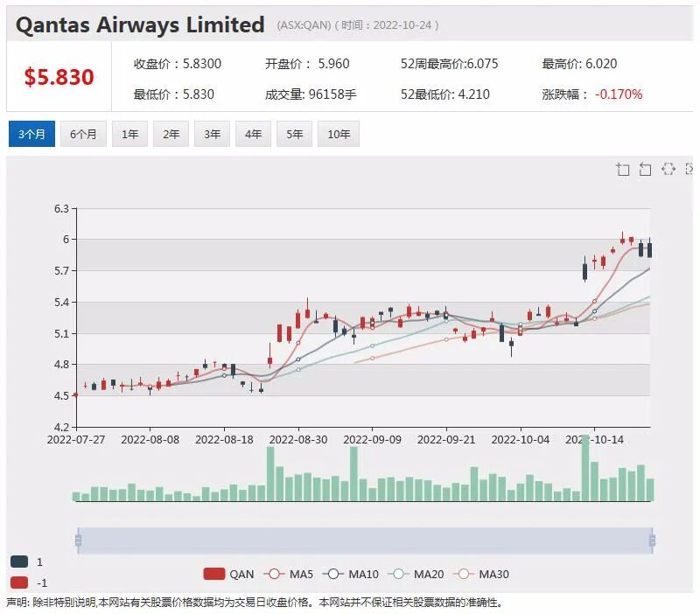Click the date text 2022-10-24 in header
This screenshot has width=700, height=614.
[x=402, y=25]
